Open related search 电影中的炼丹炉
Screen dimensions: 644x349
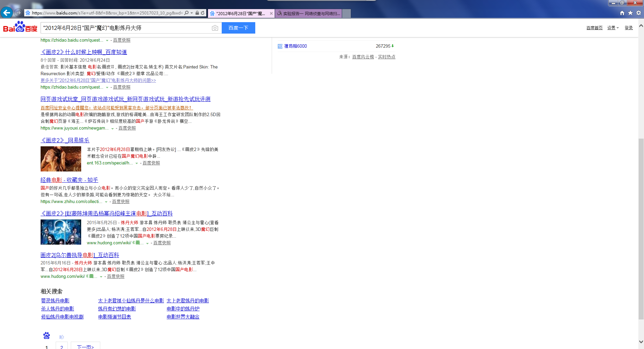[183, 309]
